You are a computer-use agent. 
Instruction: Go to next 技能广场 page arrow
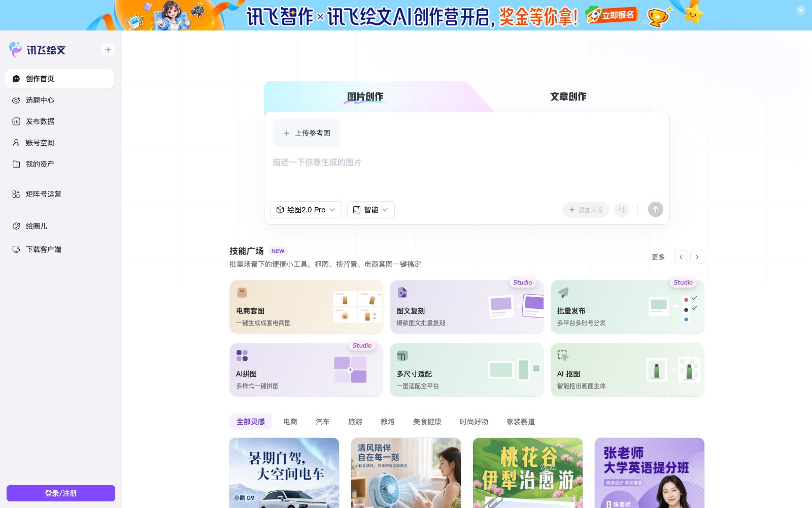click(x=697, y=257)
